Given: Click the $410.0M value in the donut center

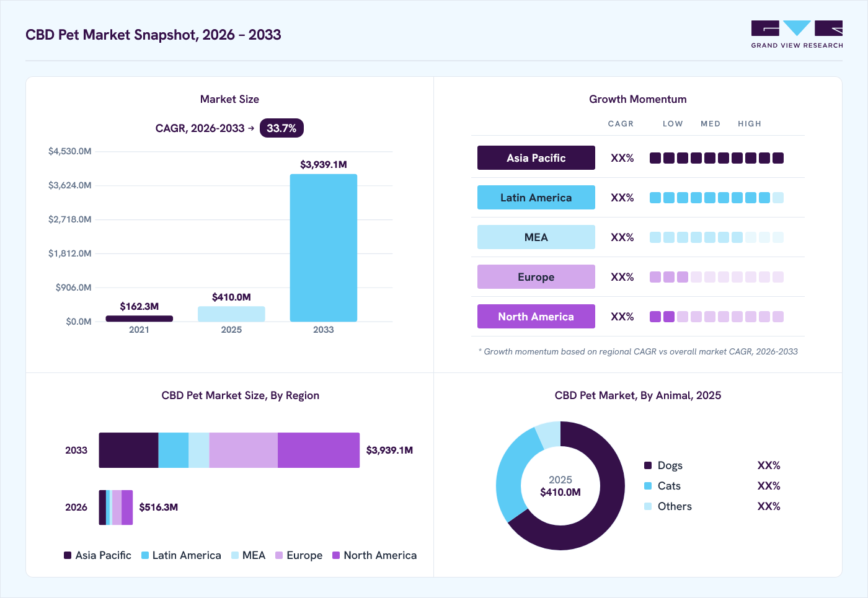Looking at the screenshot, I should [560, 493].
